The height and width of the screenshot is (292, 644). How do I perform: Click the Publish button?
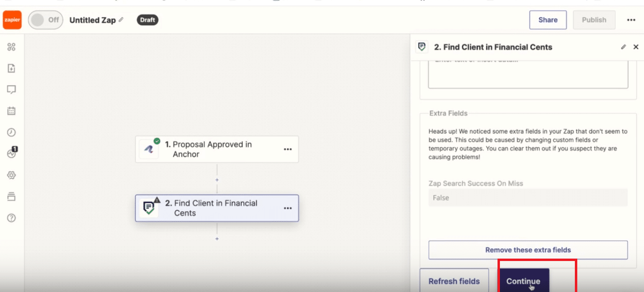(594, 20)
